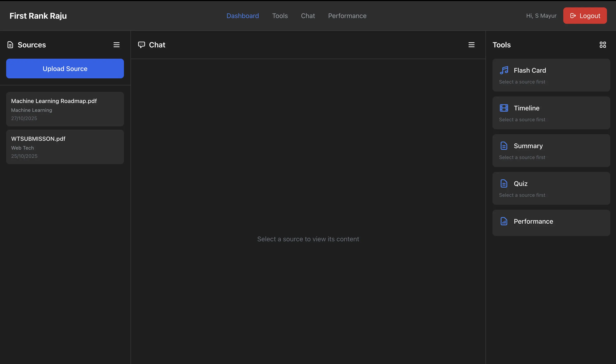Go to the Chat nav link
Viewport: 616px width, 364px height.
(308, 16)
